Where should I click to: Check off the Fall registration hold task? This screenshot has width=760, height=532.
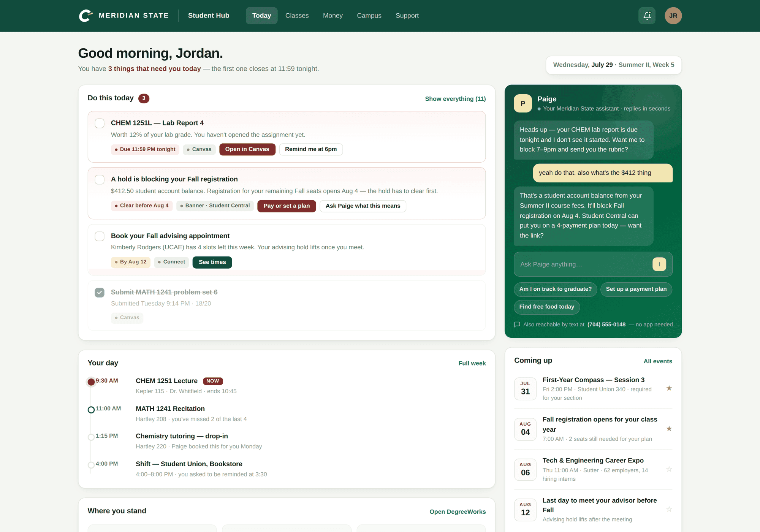point(100,179)
